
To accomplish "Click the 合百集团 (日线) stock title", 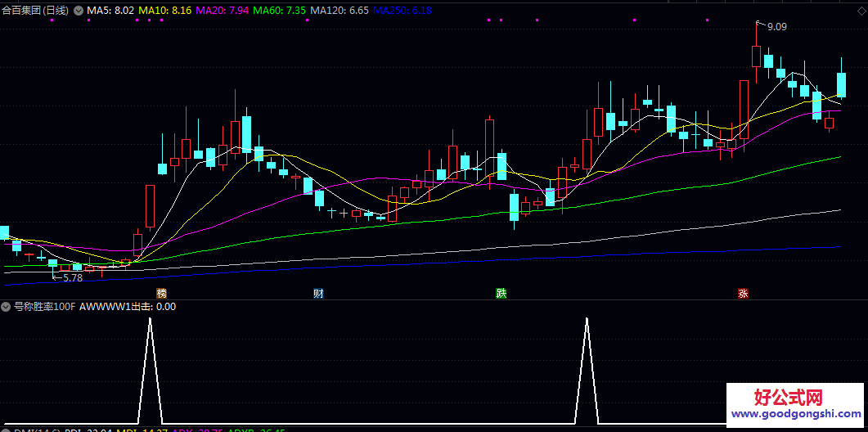I will click(35, 11).
